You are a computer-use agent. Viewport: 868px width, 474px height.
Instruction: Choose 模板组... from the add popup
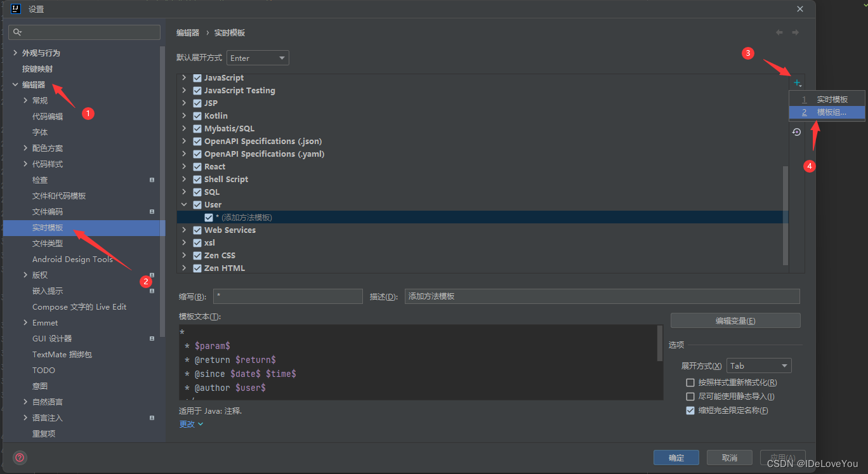pyautogui.click(x=827, y=112)
